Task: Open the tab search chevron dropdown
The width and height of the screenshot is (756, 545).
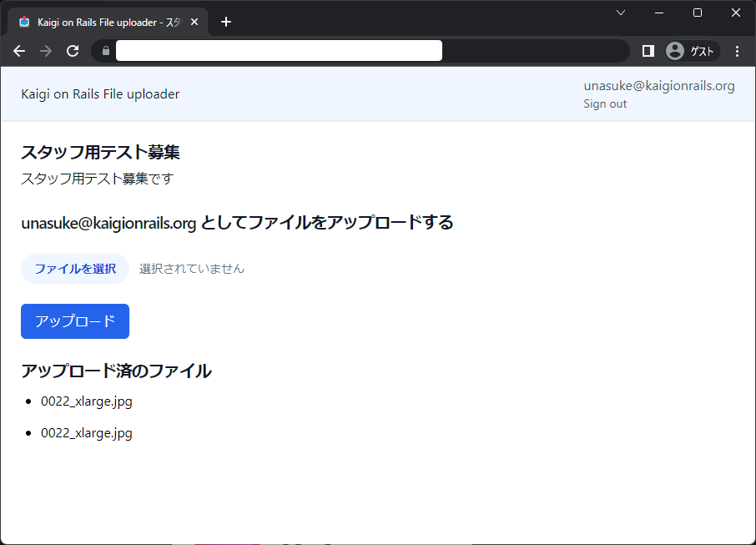Action: pos(621,13)
